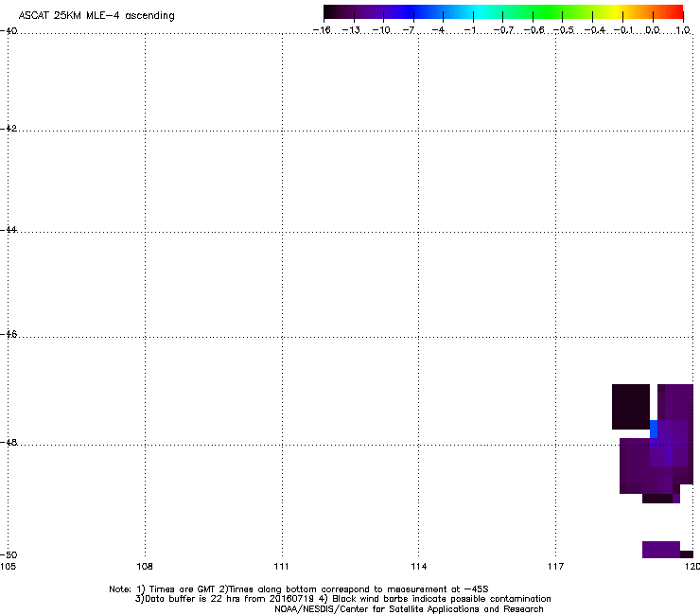Screen dimensions: 700x615
Task: Click the large black data block
Action: pyautogui.click(x=631, y=407)
